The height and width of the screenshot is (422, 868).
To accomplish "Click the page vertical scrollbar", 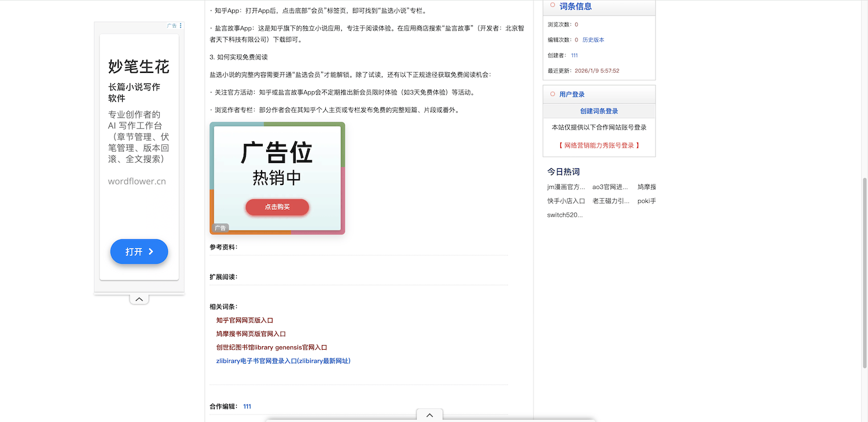I will coord(865,272).
